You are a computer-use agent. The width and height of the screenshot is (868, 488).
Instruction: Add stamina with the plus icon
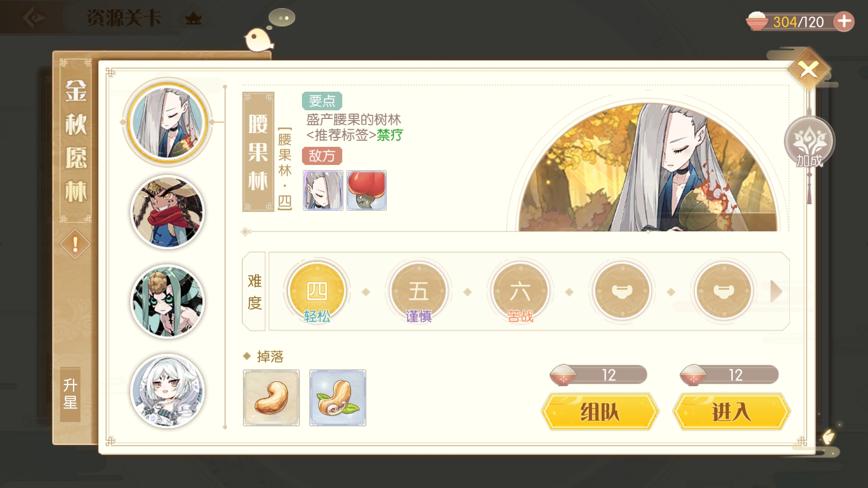(x=844, y=21)
